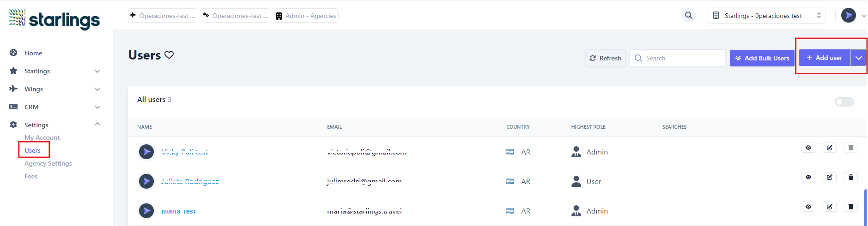Go to Agency Settings in sidebar

click(x=48, y=163)
